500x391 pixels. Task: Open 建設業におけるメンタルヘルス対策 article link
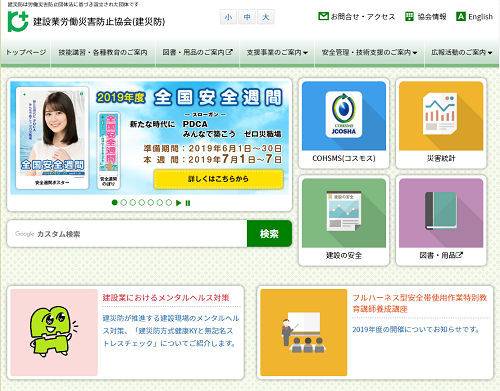pos(166,298)
